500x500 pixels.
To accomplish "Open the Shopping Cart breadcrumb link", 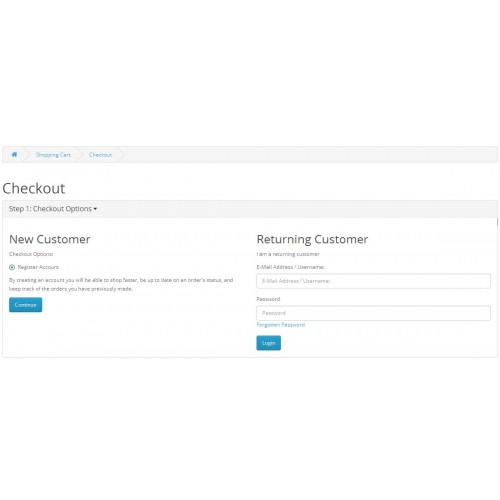I will point(53,155).
